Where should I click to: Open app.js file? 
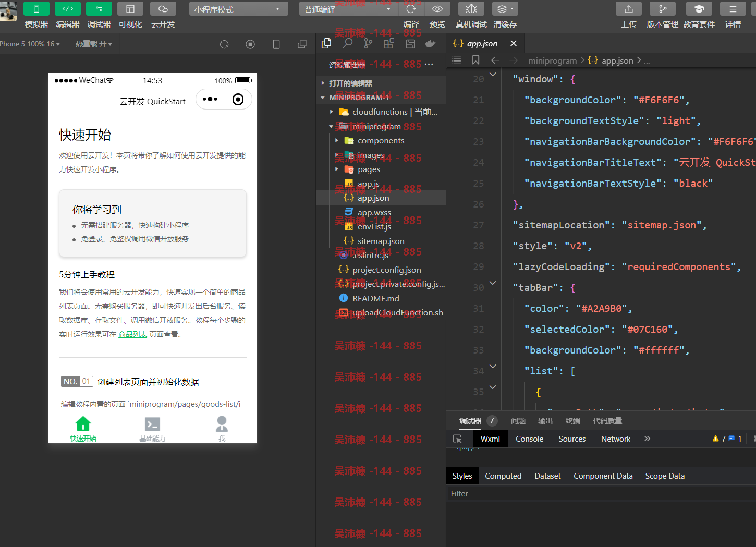[x=381, y=184]
